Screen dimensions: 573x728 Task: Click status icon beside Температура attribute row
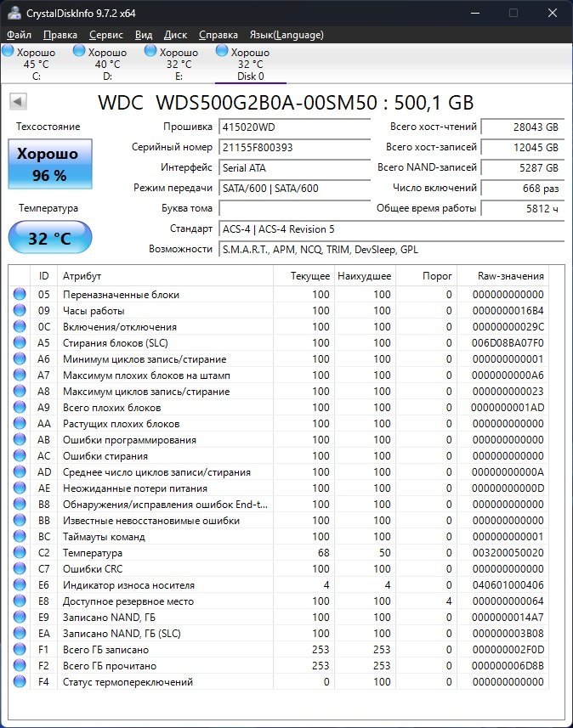[x=20, y=553]
